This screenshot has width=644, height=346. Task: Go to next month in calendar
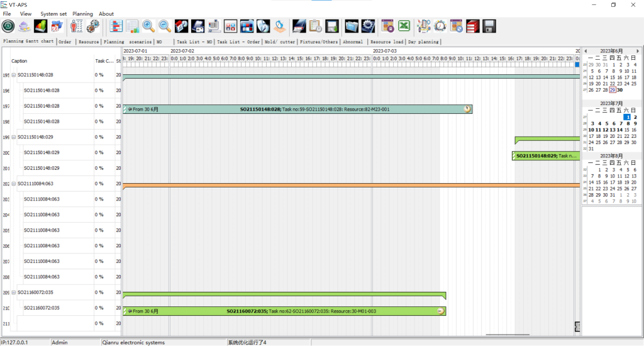point(638,51)
